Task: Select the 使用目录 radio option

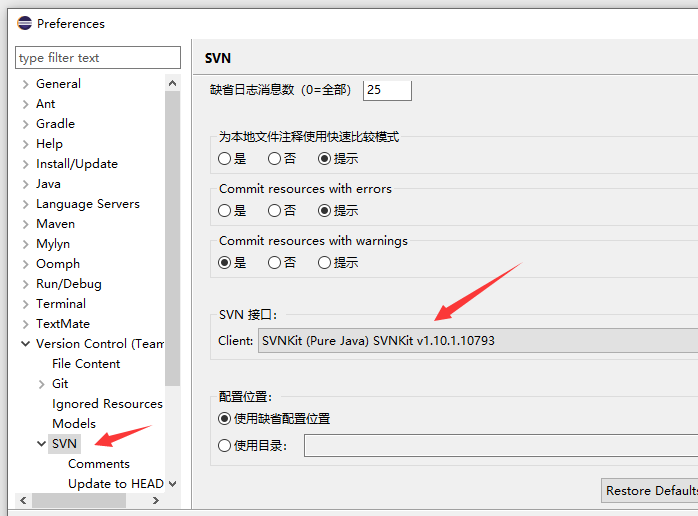Action: tap(225, 446)
